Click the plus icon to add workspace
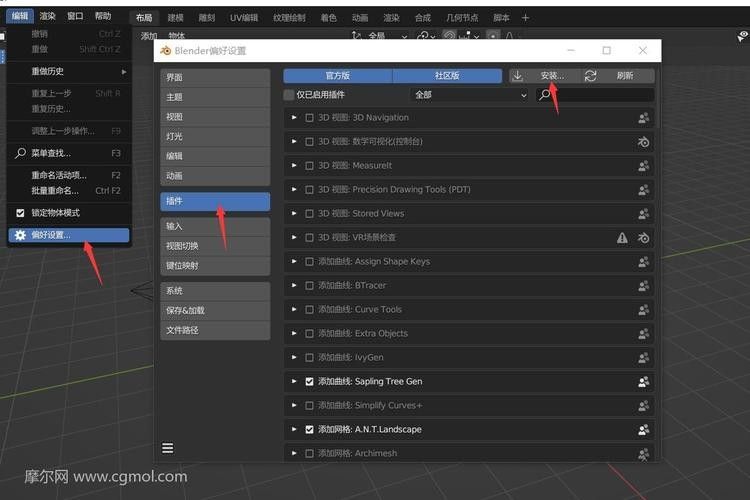The width and height of the screenshot is (750, 500). click(x=525, y=18)
